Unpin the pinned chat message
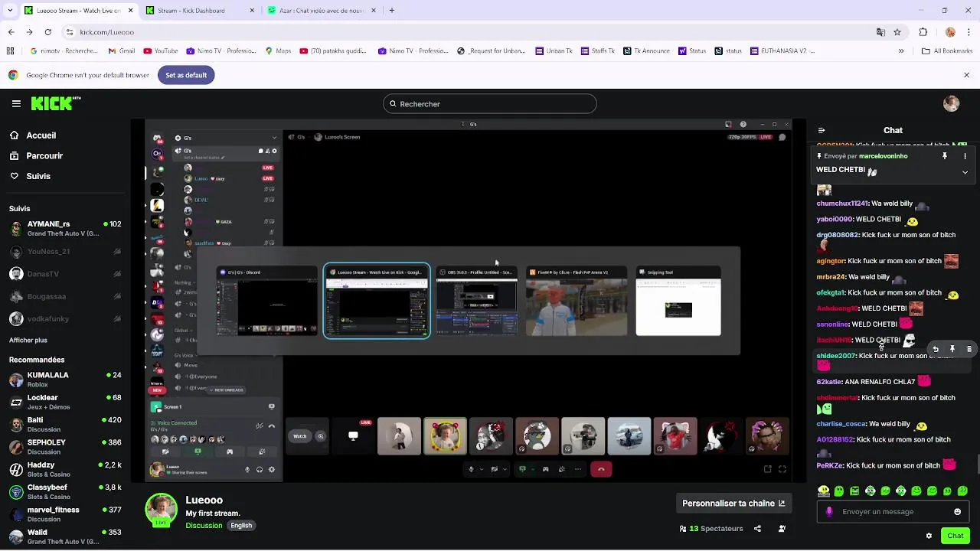 click(x=945, y=156)
